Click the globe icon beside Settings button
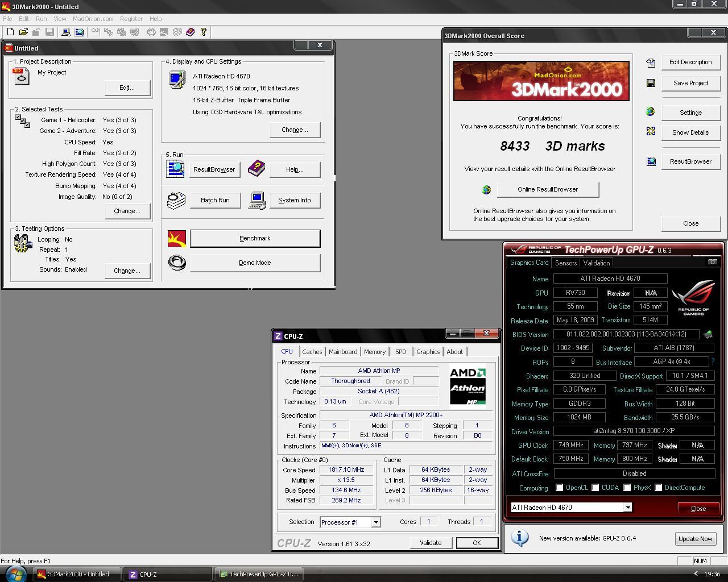 pyautogui.click(x=651, y=112)
